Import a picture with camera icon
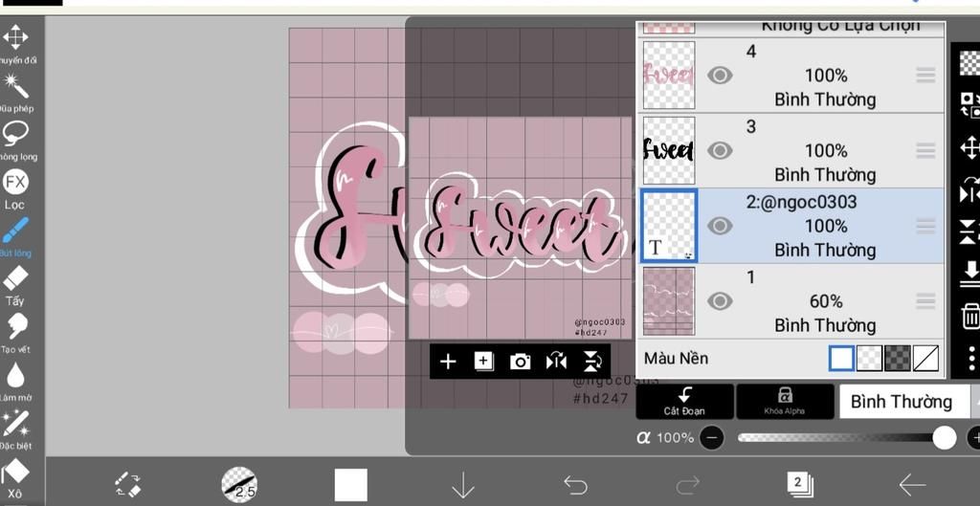The image size is (980, 506). click(x=520, y=361)
